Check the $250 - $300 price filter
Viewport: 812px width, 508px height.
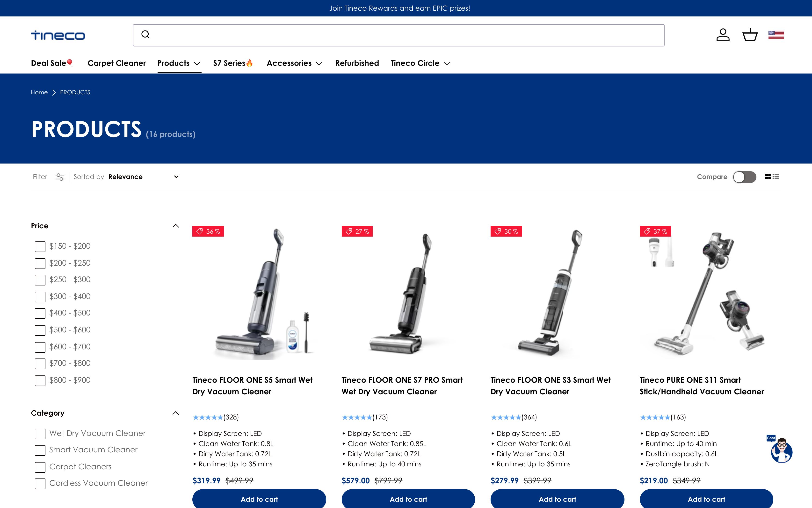pos(40,280)
